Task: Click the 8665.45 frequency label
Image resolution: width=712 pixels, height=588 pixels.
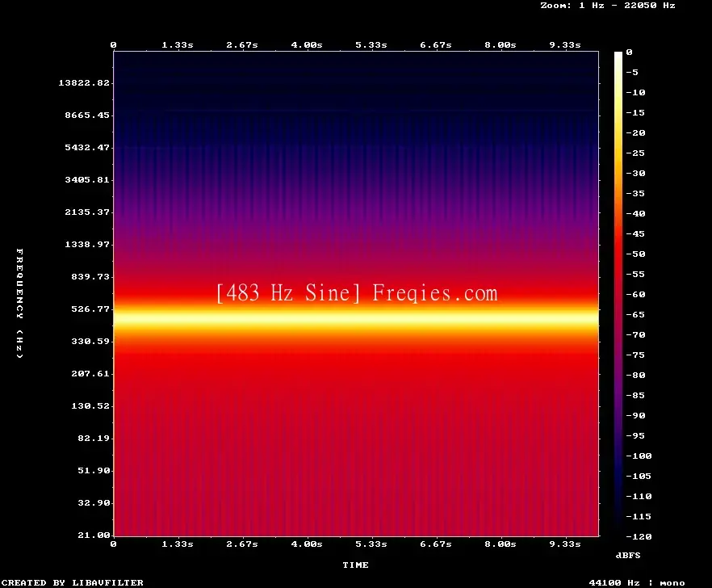Action: point(87,115)
